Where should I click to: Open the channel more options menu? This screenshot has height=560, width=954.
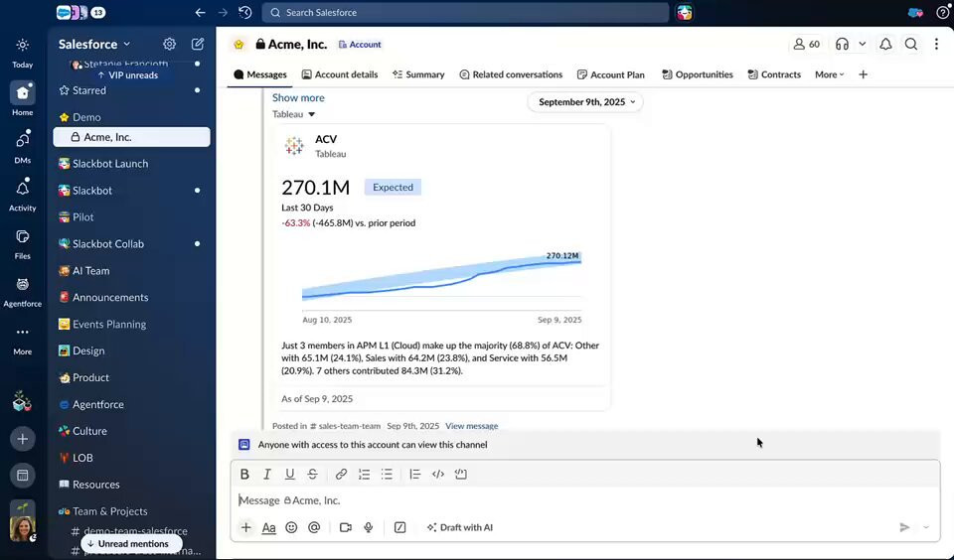(936, 44)
